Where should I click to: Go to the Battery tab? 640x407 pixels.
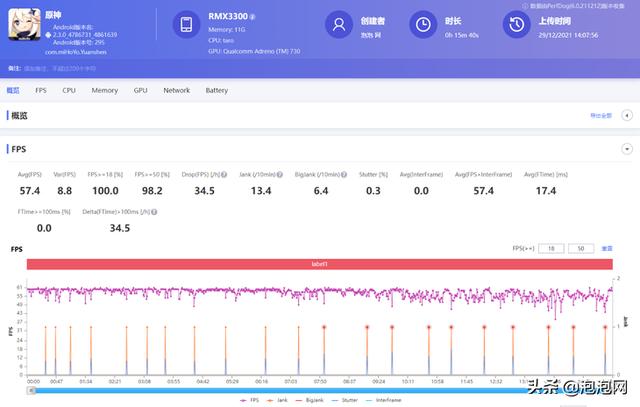pyautogui.click(x=216, y=90)
